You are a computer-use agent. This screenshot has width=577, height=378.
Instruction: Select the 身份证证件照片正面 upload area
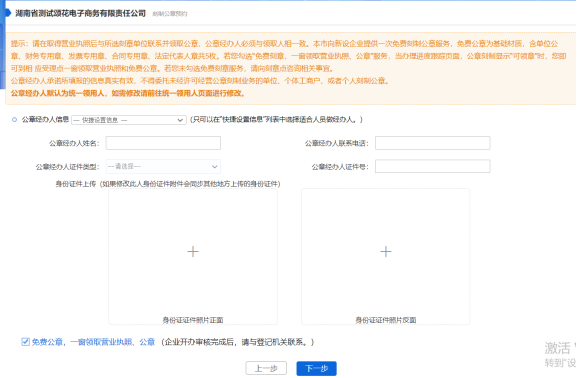coord(193,257)
